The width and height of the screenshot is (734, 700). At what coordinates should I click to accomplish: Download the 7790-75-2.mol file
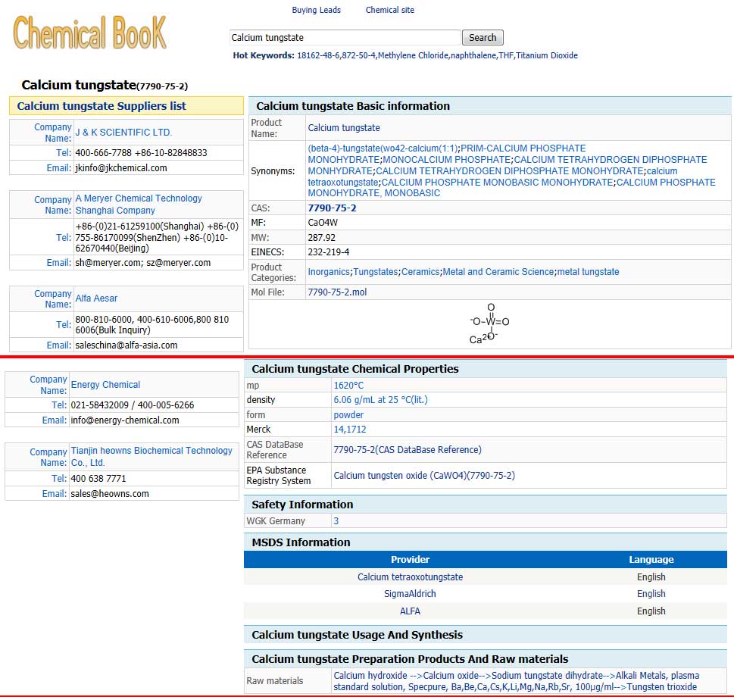(337, 292)
